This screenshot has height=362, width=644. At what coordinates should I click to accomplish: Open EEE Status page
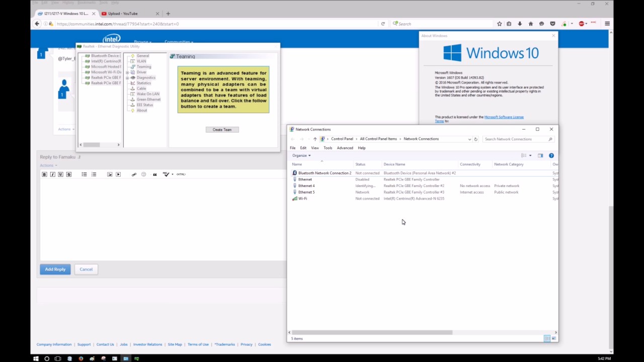145,105
